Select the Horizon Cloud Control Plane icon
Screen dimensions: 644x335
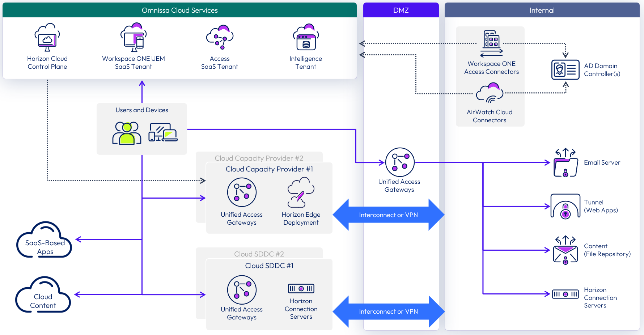47,37
